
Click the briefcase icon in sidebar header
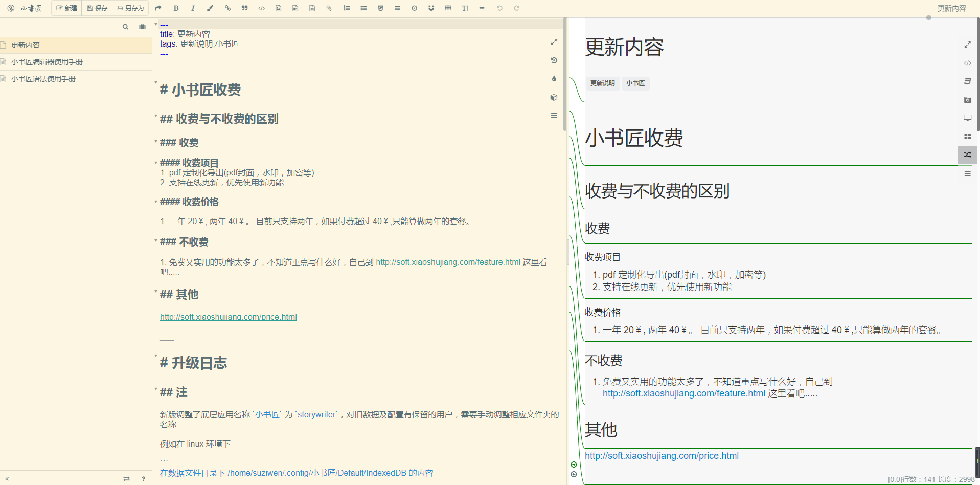tap(142, 27)
